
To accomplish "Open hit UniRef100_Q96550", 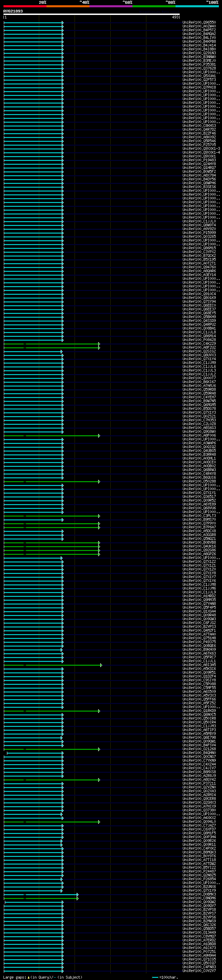I will (x=199, y=23).
